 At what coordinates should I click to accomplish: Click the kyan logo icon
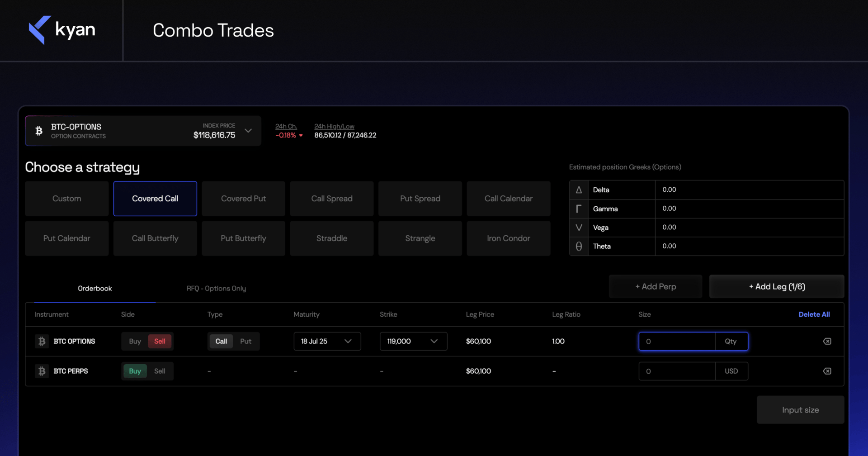[40, 30]
